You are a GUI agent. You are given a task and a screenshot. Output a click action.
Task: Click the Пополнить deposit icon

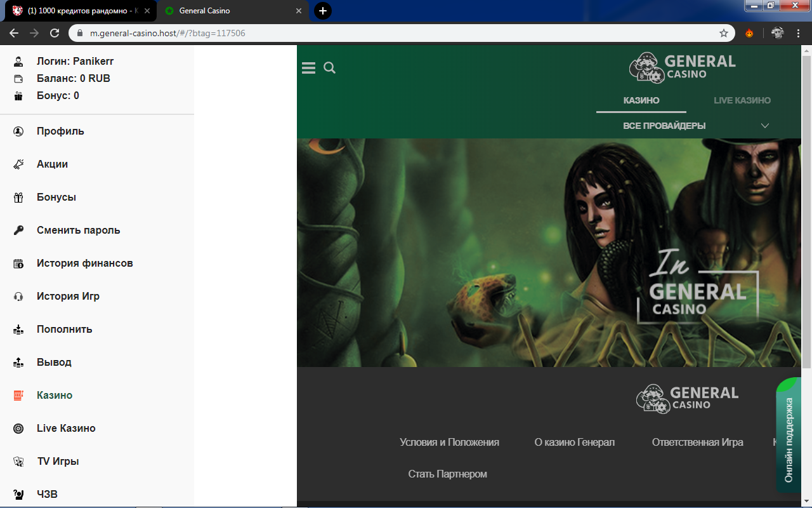pyautogui.click(x=18, y=330)
